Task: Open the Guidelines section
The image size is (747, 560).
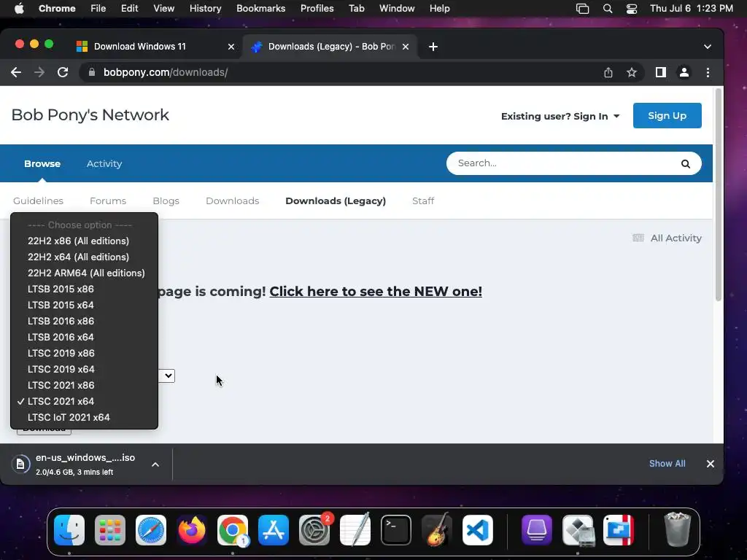Action: (38, 201)
